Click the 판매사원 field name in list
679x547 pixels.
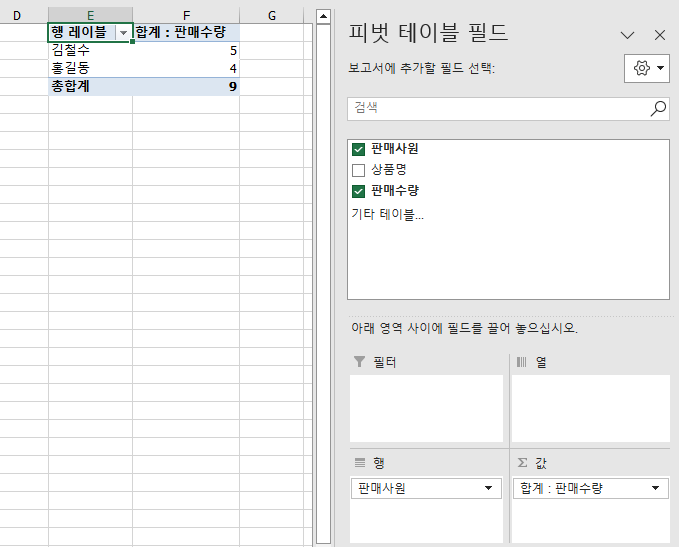(394, 149)
